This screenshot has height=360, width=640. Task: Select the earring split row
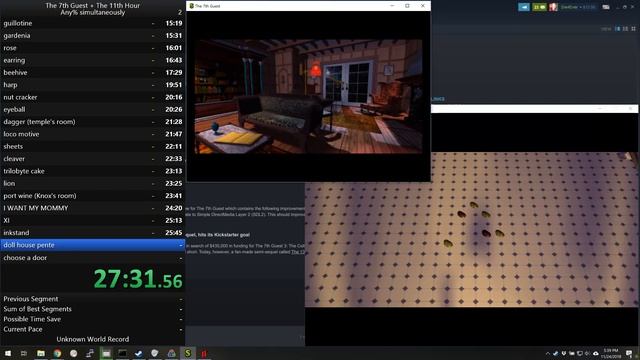(x=93, y=60)
